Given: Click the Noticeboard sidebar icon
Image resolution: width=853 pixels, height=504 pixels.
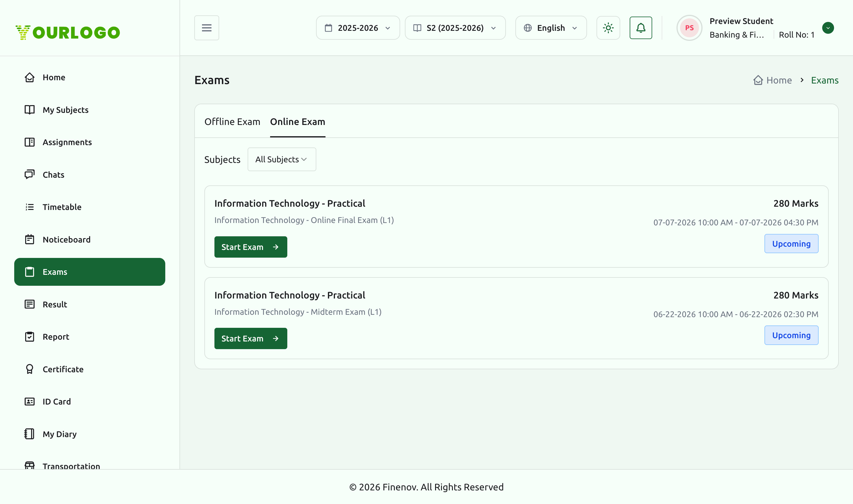Looking at the screenshot, I should tap(30, 240).
